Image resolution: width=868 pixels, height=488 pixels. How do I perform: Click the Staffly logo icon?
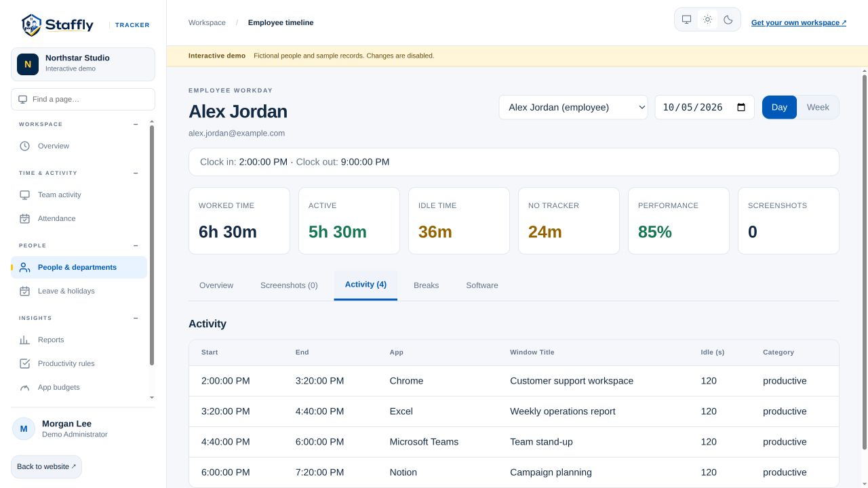(31, 25)
